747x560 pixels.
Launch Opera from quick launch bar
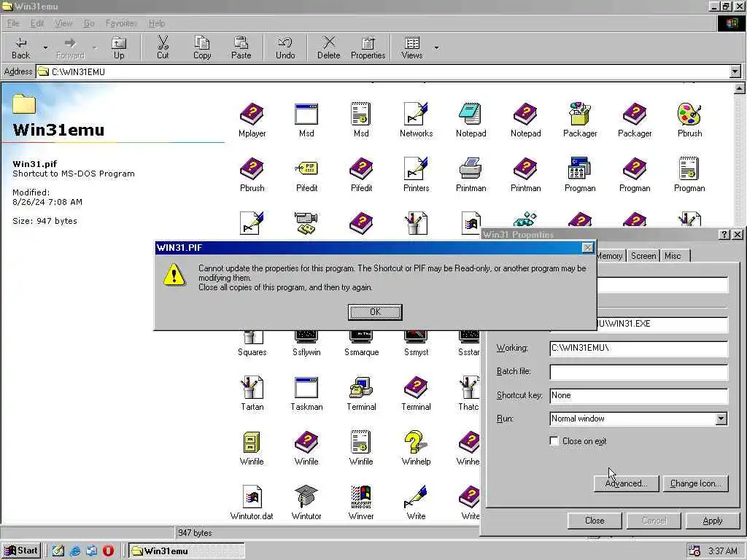(109, 551)
